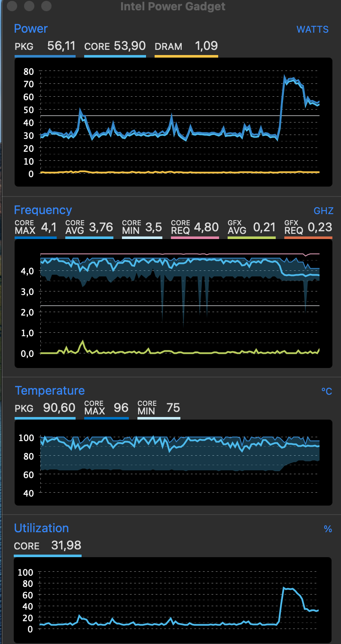Minimize the Intel Power Gadget window
341x644 pixels.
29,6
